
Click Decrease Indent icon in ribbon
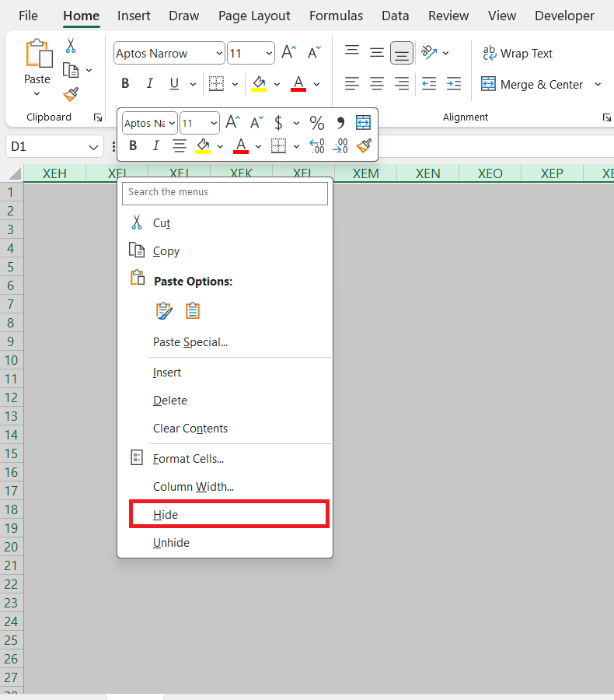(429, 83)
